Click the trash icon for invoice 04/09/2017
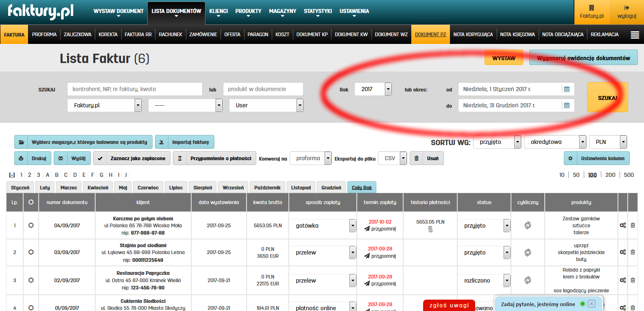The height and width of the screenshot is (311, 644). coord(633,225)
